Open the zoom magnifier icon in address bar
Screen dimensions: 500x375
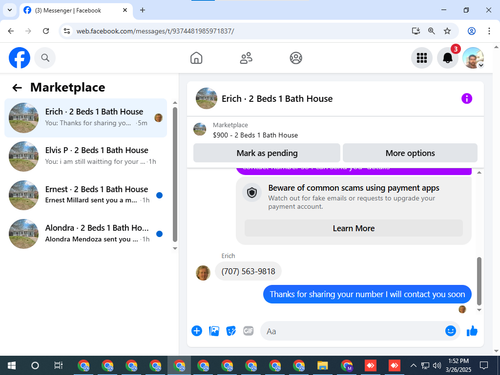(431, 31)
